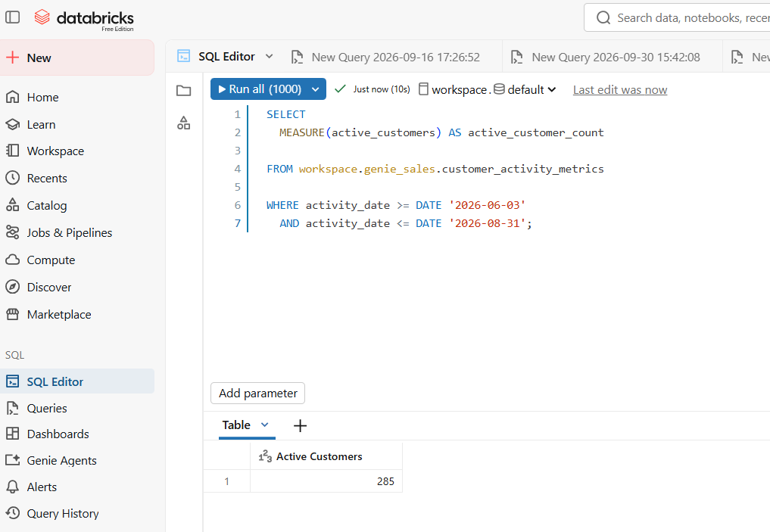Image resolution: width=770 pixels, height=532 pixels.
Task: Click the Catalog shapes icon in sidebar
Action: pos(13,204)
